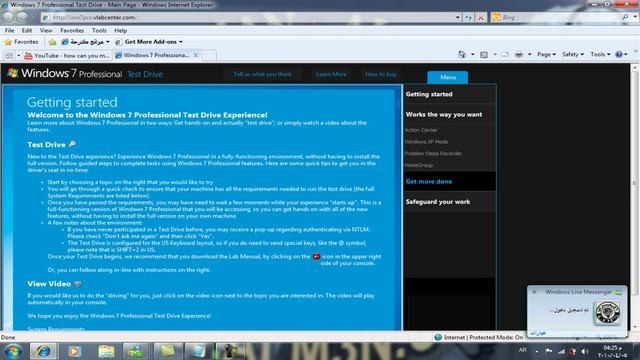Click the Action Center flag tray icon
This screenshot has height=360, width=640.
(x=549, y=351)
